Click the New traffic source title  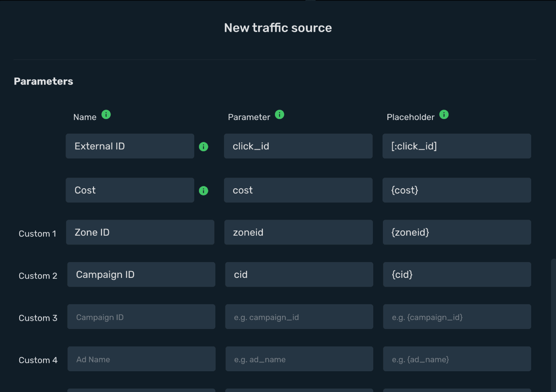point(278,28)
